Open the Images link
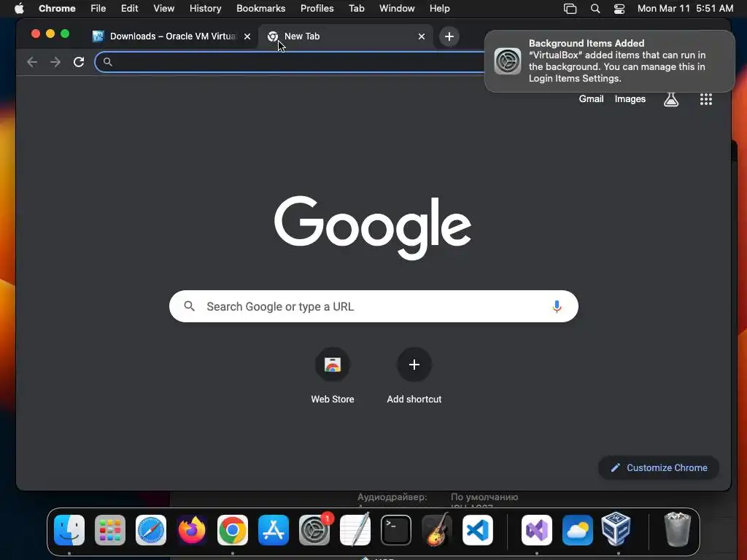This screenshot has height=560, width=747. coord(630,99)
